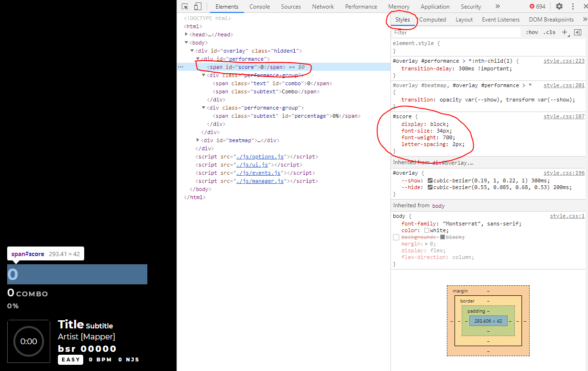Open the Security tab
588x371 pixels.
(471, 7)
